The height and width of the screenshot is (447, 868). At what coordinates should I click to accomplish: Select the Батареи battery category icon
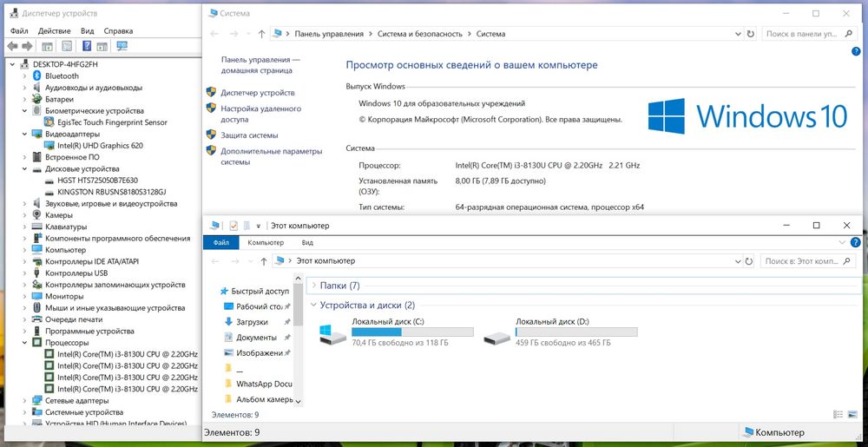coord(37,99)
